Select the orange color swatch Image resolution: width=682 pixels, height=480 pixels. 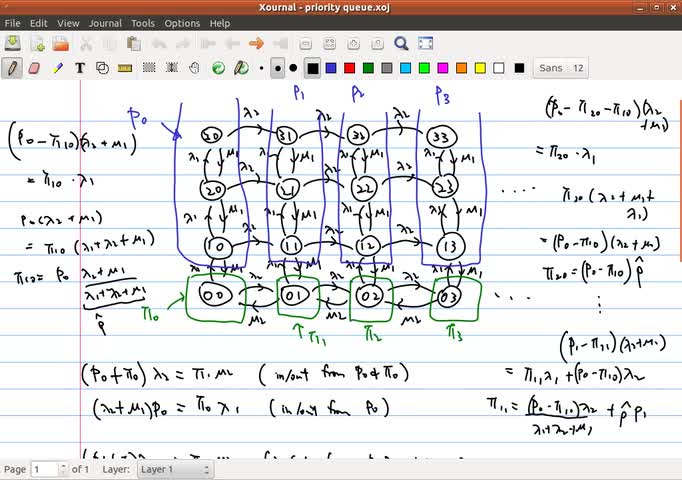pos(461,68)
